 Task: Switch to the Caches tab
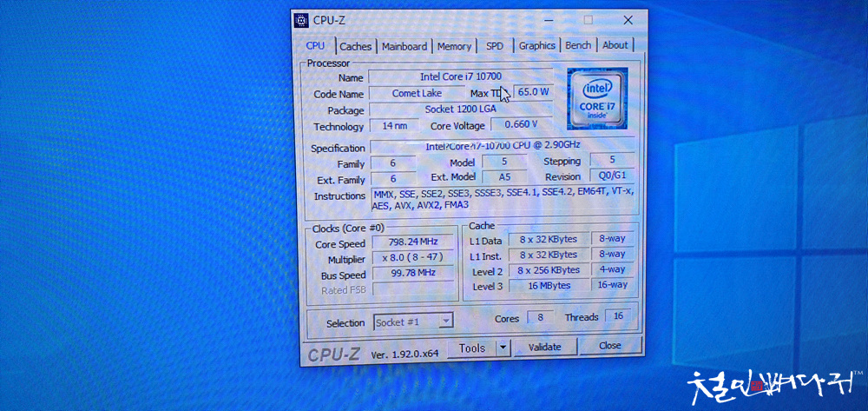point(355,47)
